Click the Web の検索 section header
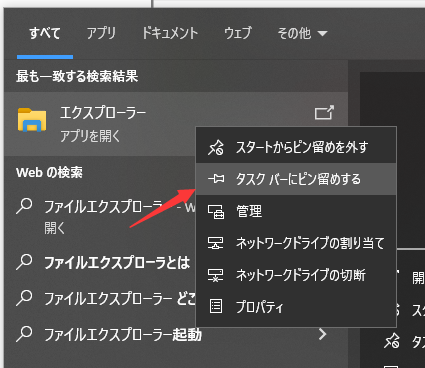Viewport: 425px width, 368px height. (x=49, y=172)
